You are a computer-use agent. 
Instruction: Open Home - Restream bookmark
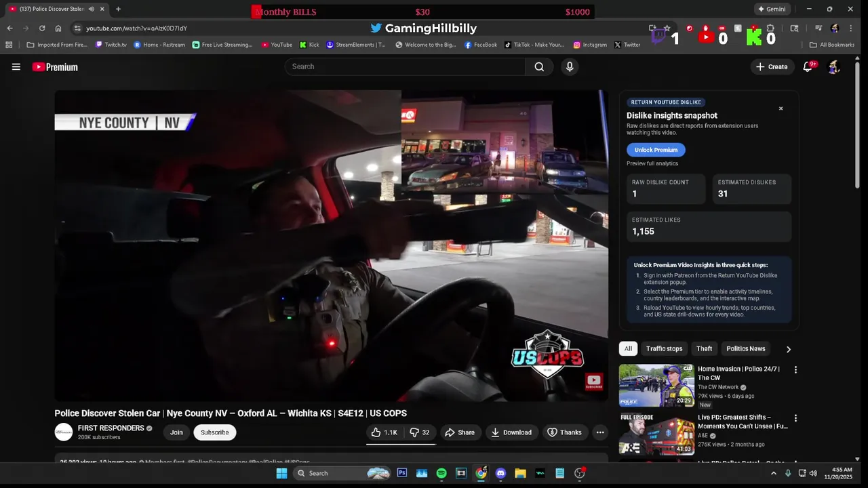pyautogui.click(x=159, y=45)
